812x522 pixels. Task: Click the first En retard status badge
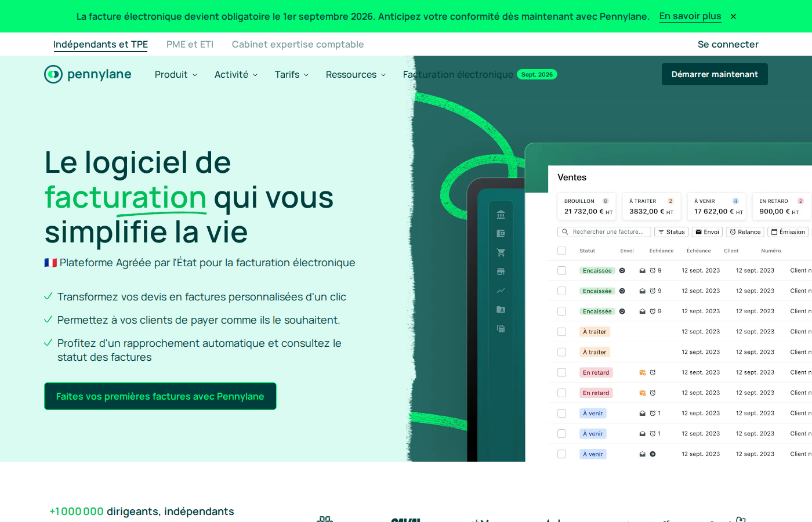coord(596,372)
